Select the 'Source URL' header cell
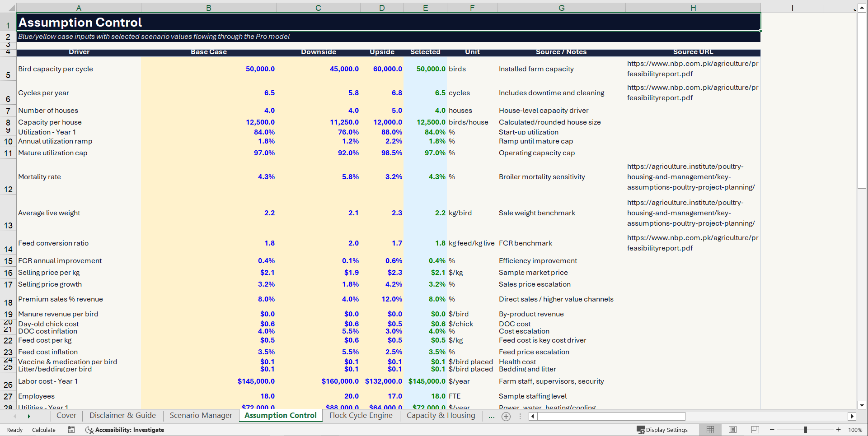 point(693,52)
